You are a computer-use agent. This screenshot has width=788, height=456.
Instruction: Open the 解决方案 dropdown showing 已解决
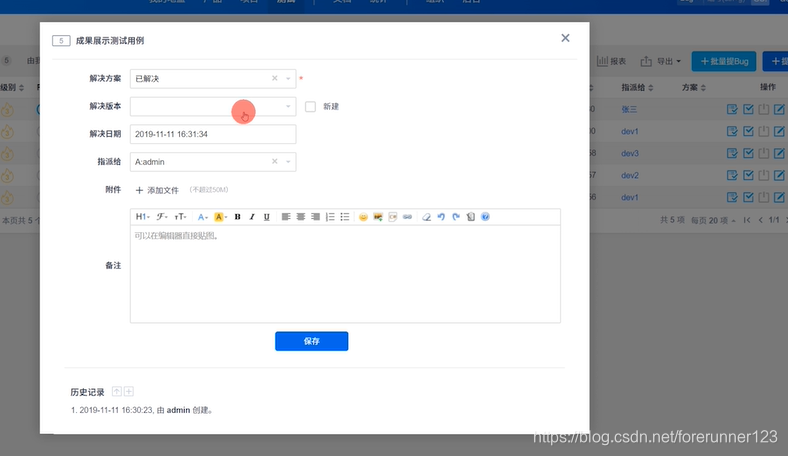213,78
